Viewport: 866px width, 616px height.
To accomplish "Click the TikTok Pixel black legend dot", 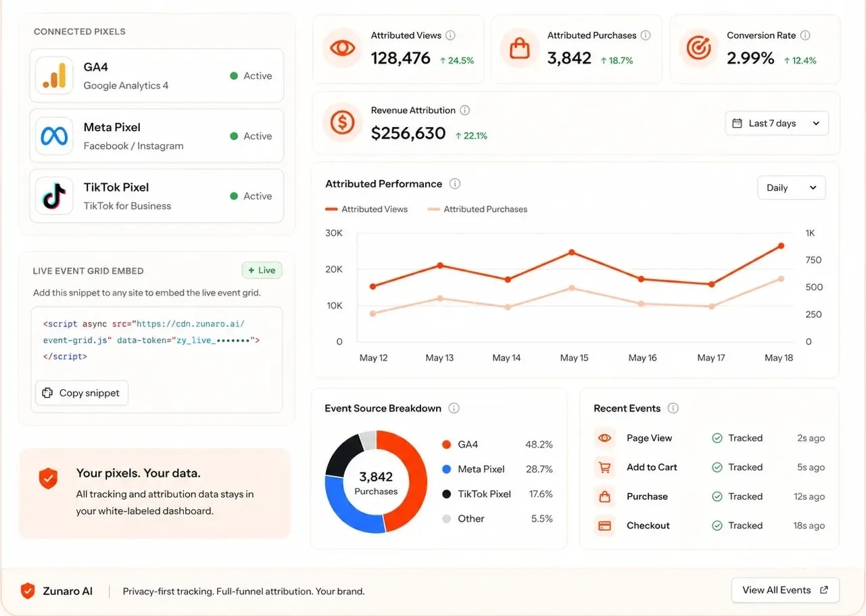I will click(446, 494).
